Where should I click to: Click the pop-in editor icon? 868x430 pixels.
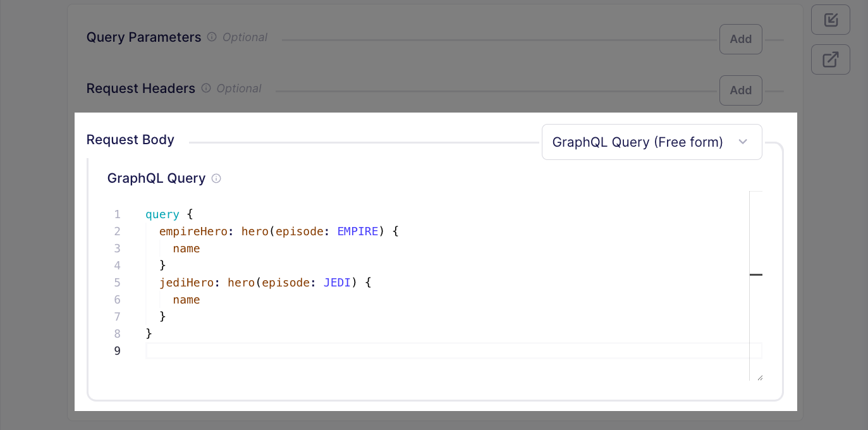830,20
